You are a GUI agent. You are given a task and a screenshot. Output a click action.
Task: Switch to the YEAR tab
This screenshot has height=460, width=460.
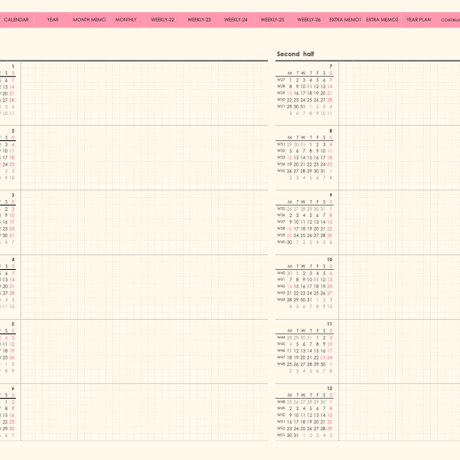click(53, 20)
